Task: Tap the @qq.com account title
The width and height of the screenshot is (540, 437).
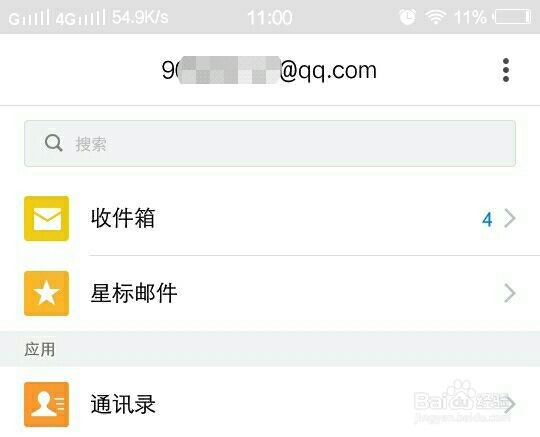Action: pos(269,70)
